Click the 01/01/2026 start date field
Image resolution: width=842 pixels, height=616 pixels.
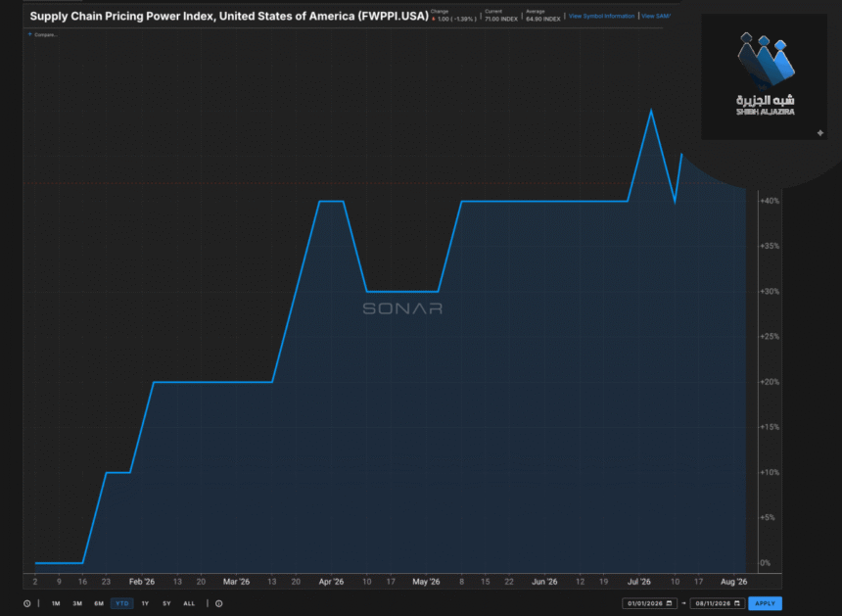(x=650, y=603)
